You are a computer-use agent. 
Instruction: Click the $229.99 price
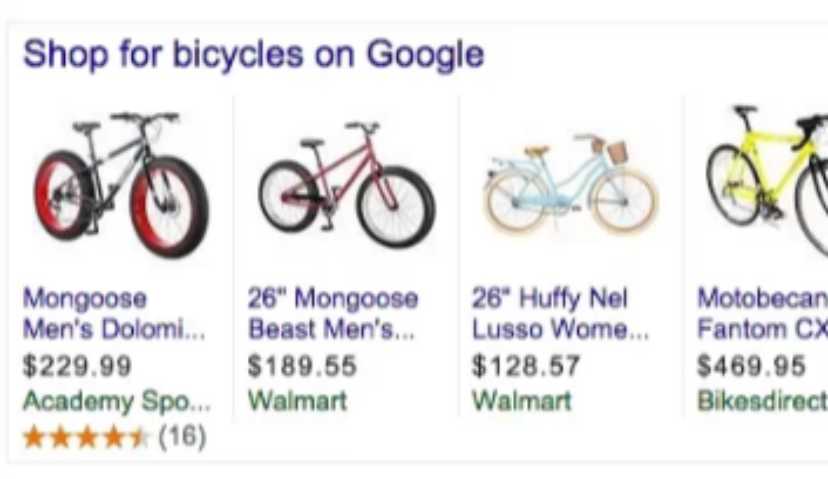77,366
